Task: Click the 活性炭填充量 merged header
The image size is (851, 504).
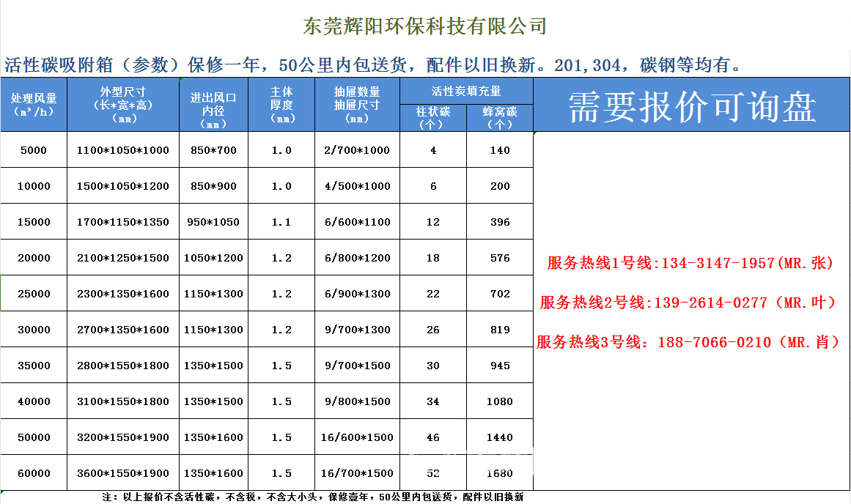Action: 466,92
